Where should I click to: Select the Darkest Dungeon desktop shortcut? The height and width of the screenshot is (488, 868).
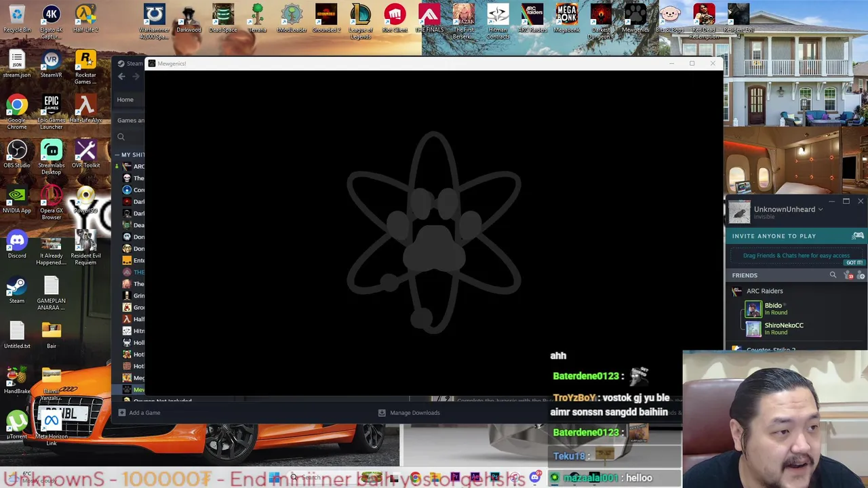tap(601, 22)
